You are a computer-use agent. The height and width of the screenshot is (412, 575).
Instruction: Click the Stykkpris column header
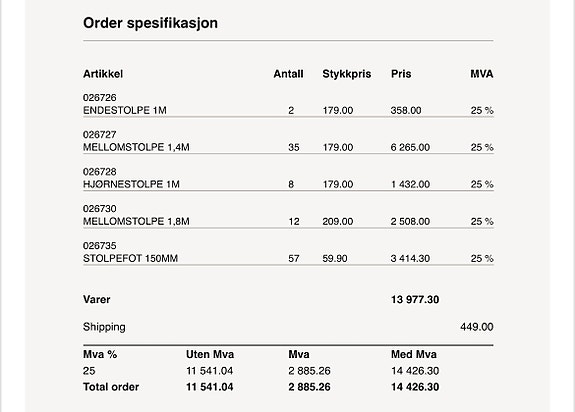click(347, 74)
